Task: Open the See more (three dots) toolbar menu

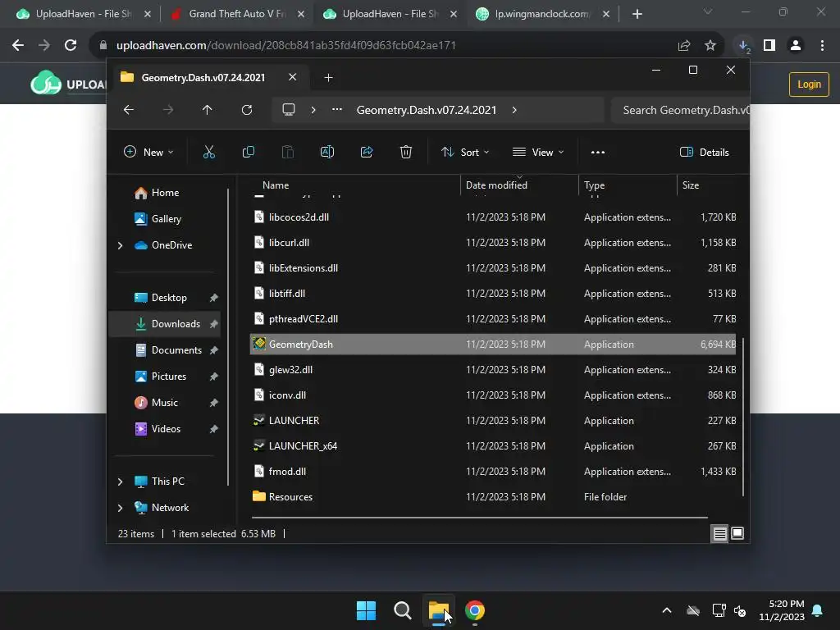Action: (x=598, y=152)
